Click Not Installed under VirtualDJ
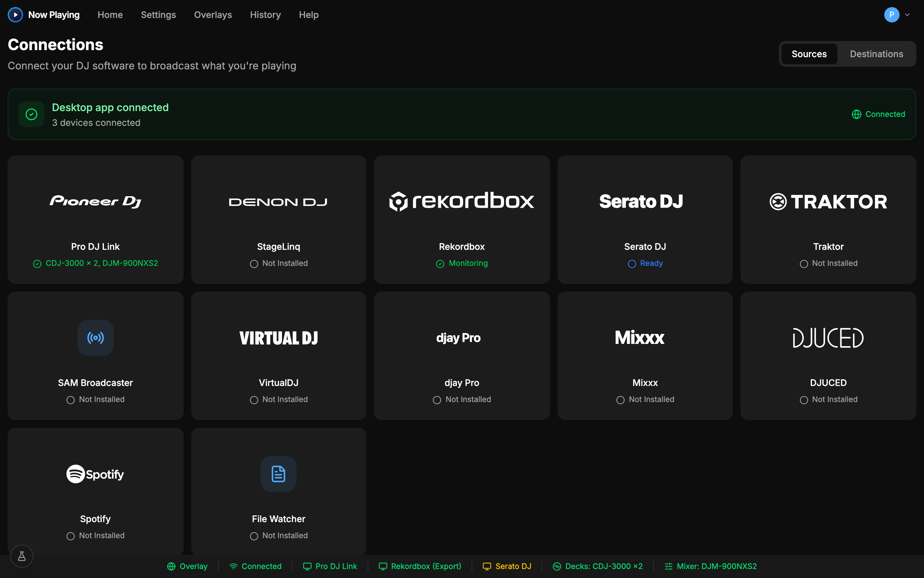This screenshot has height=578, width=924. pyautogui.click(x=285, y=399)
